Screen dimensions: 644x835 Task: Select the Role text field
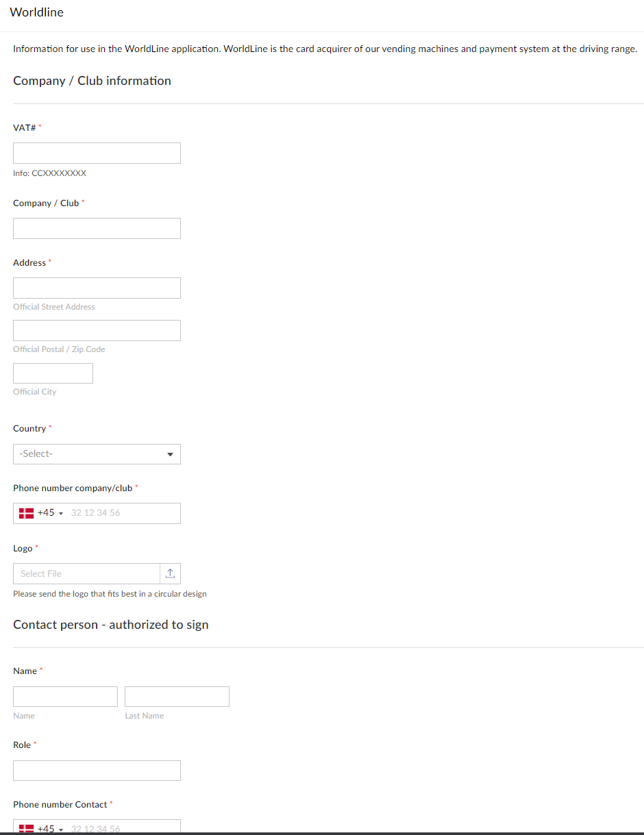point(97,771)
